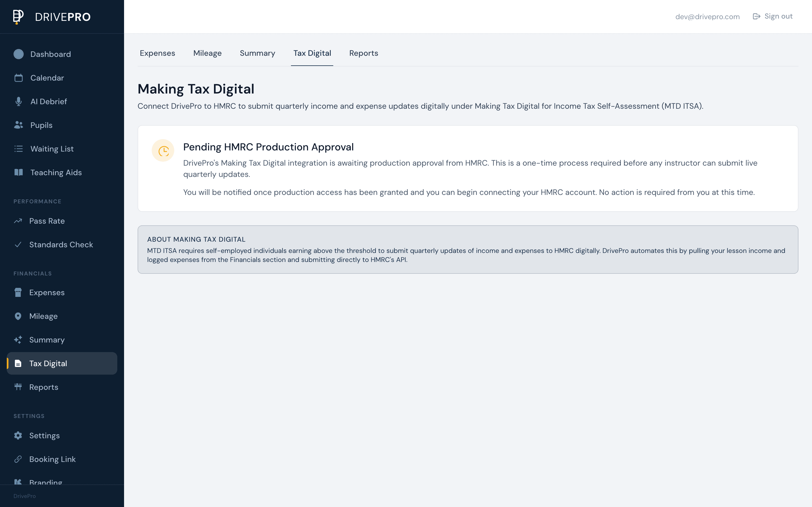
Task: Open the Waiting List via its icon
Action: [x=19, y=148]
